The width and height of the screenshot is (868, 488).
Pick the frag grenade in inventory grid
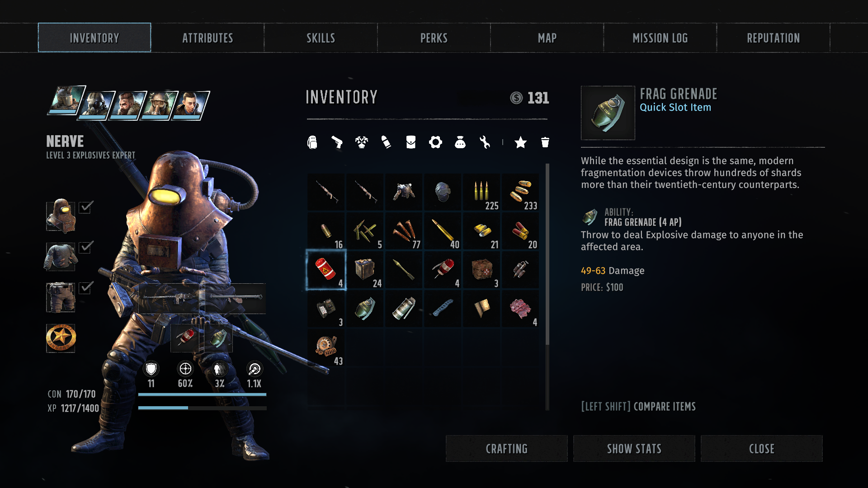(365, 309)
